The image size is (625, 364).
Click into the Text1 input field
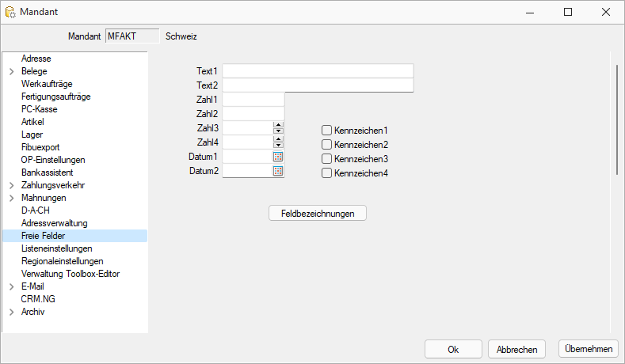pyautogui.click(x=318, y=71)
